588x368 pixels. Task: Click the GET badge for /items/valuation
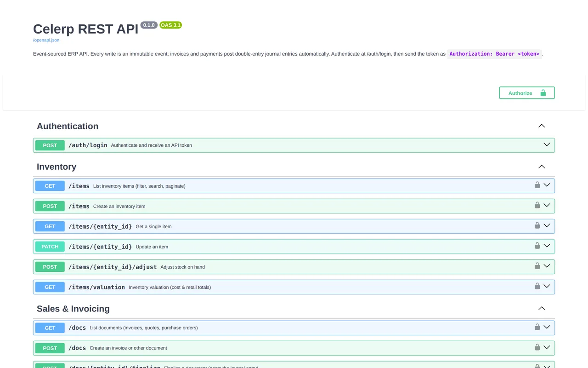(50, 287)
